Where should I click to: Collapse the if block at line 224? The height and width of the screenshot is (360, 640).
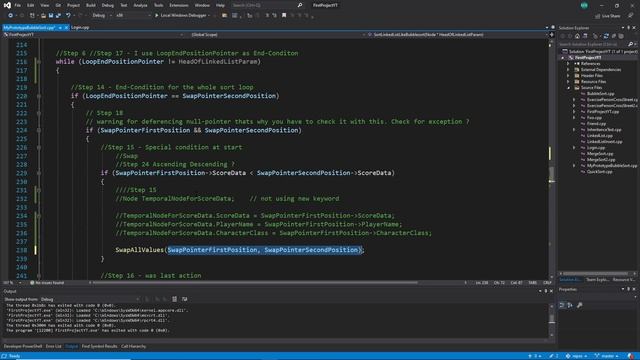39,130
